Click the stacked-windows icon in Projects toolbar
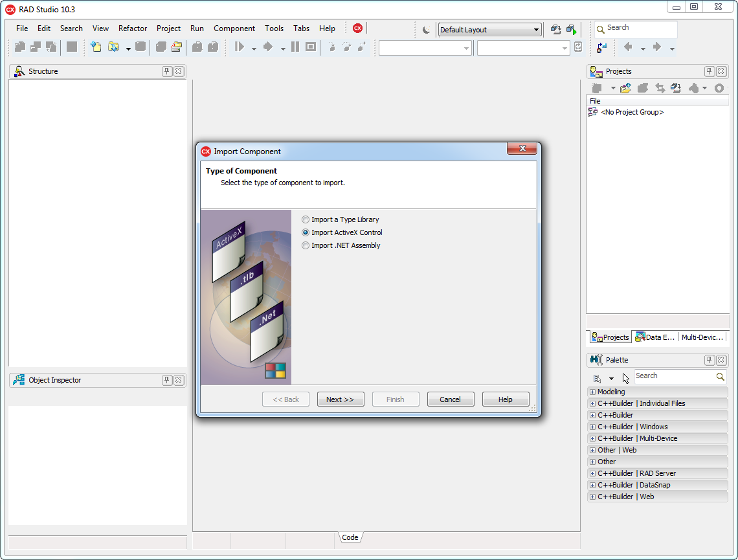Viewport: 738px width, 560px height. click(676, 88)
